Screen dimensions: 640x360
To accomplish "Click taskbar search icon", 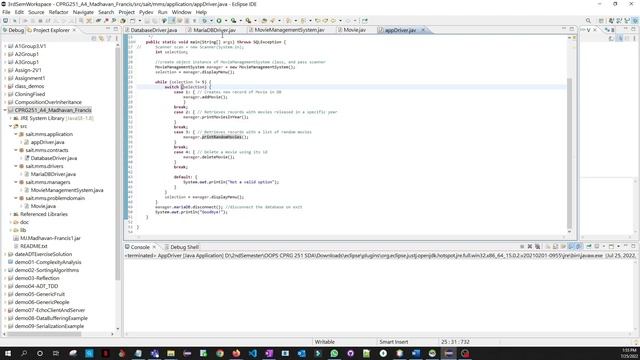I will pos(24,353).
